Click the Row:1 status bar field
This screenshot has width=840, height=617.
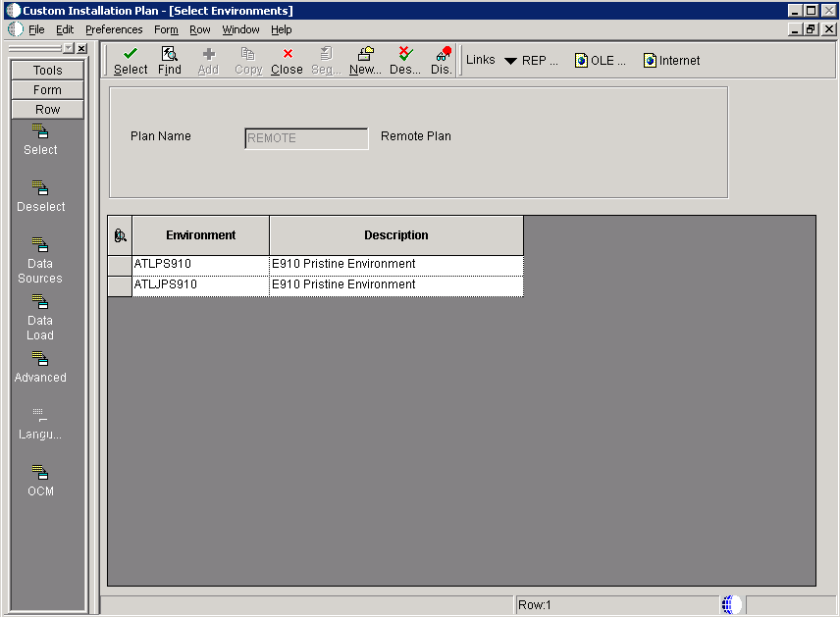pyautogui.click(x=616, y=604)
